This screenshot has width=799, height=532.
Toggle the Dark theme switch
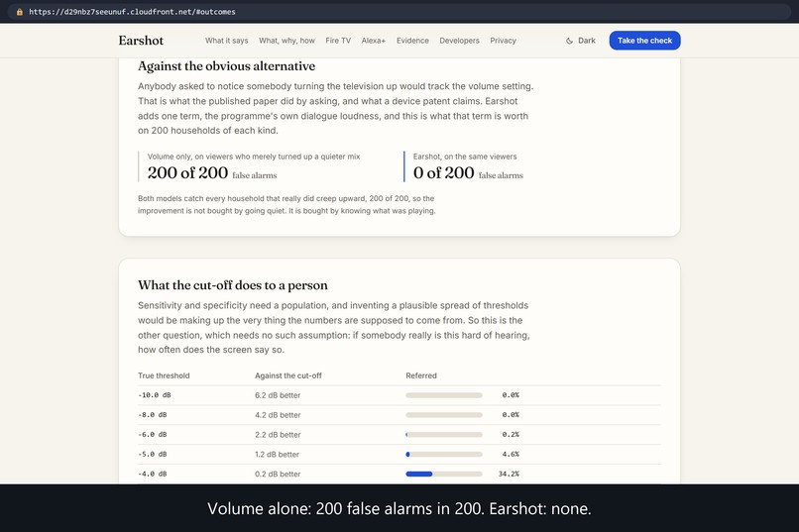click(x=580, y=41)
